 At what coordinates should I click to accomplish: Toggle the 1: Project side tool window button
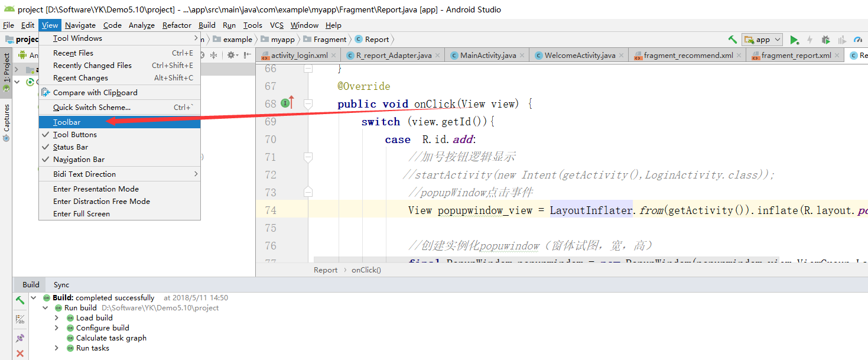pyautogui.click(x=6, y=72)
